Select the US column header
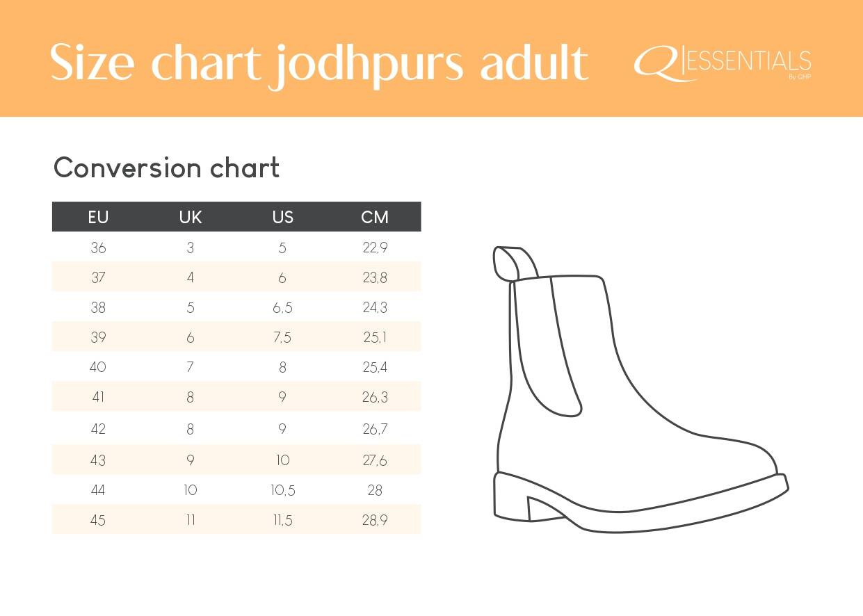 click(282, 217)
